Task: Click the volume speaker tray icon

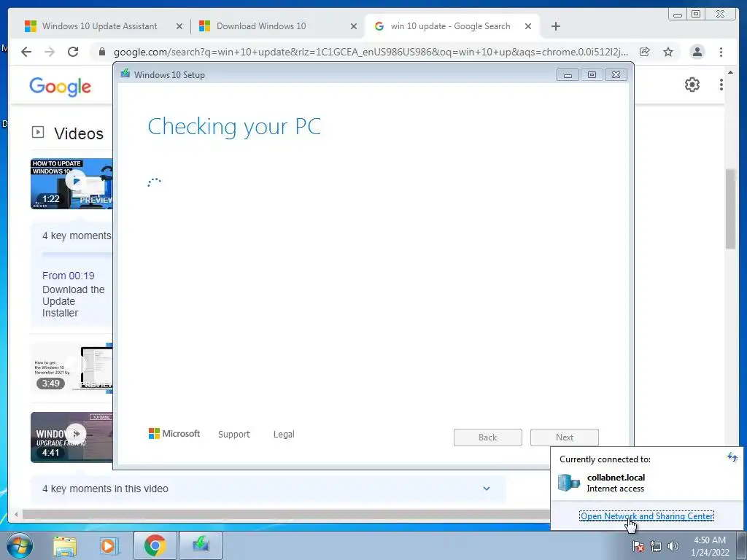Action: click(x=673, y=546)
